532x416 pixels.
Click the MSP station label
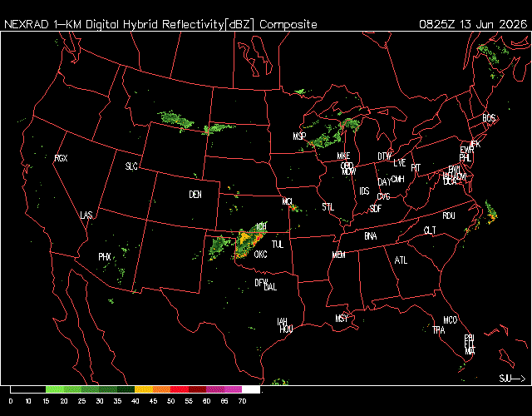(x=299, y=136)
